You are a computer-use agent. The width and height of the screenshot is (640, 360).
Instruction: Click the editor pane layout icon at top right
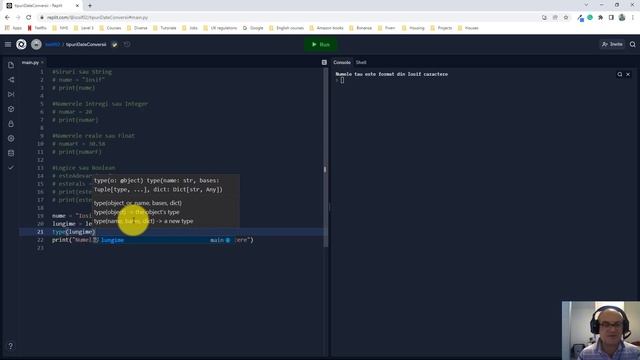point(324,62)
